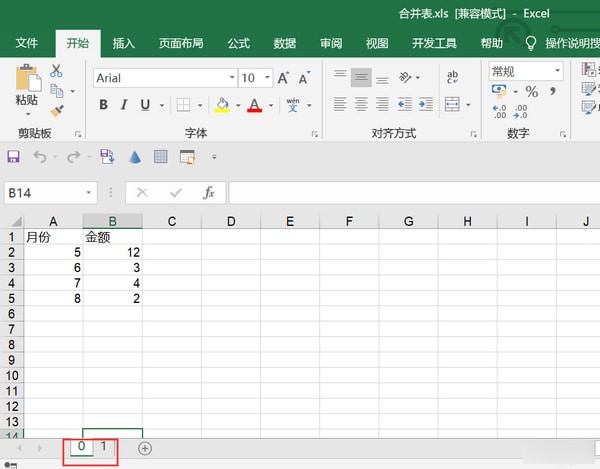Image resolution: width=600 pixels, height=469 pixels.
Task: Toggle Bold formatting
Action: tap(103, 105)
